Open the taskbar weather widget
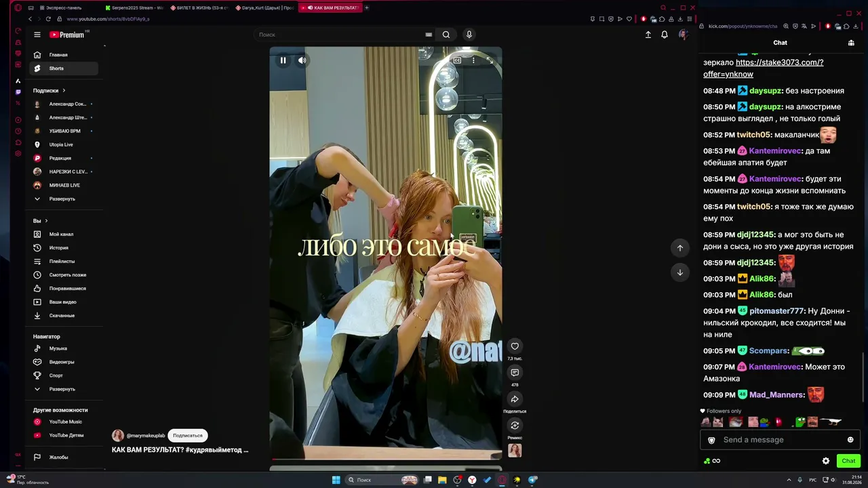868x488 pixels. pyautogui.click(x=28, y=480)
